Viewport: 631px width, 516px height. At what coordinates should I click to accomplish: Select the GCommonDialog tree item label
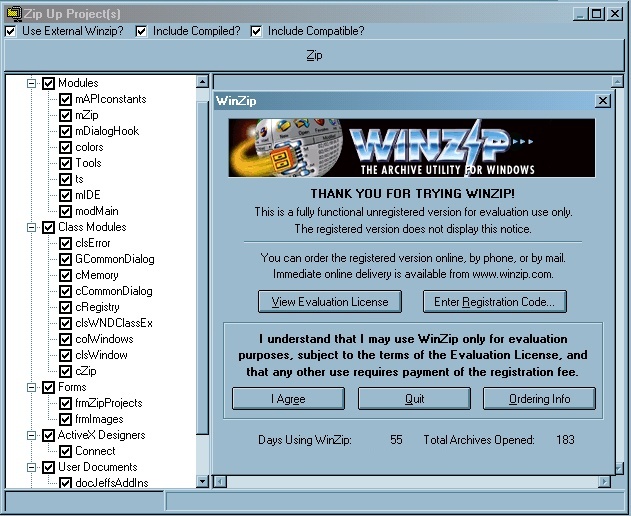coord(115,259)
